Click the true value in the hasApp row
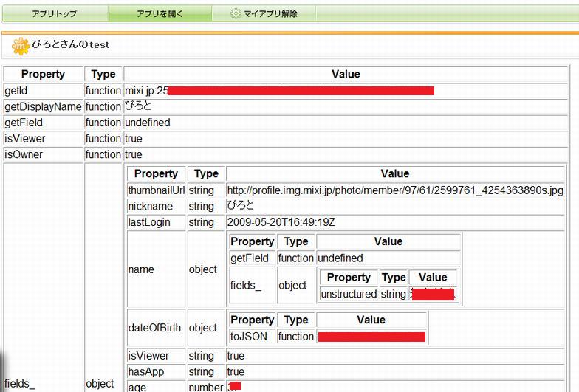Screen dimensions: 579x392 [236, 372]
